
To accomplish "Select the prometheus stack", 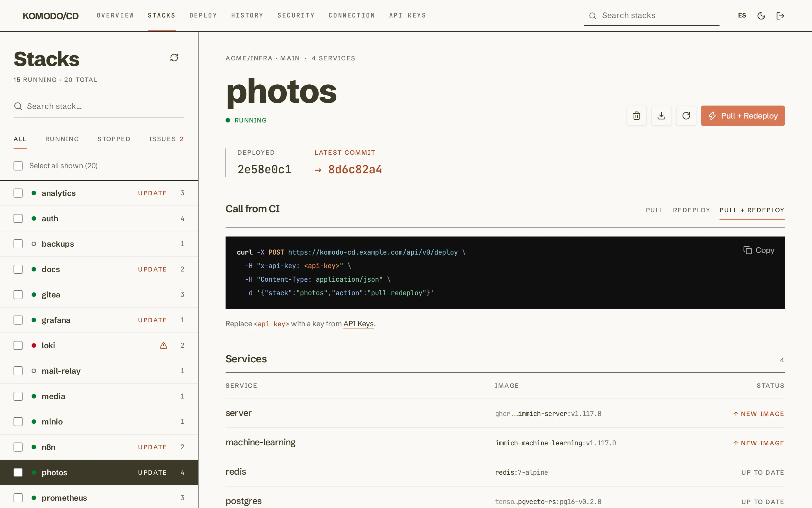I will point(99,497).
